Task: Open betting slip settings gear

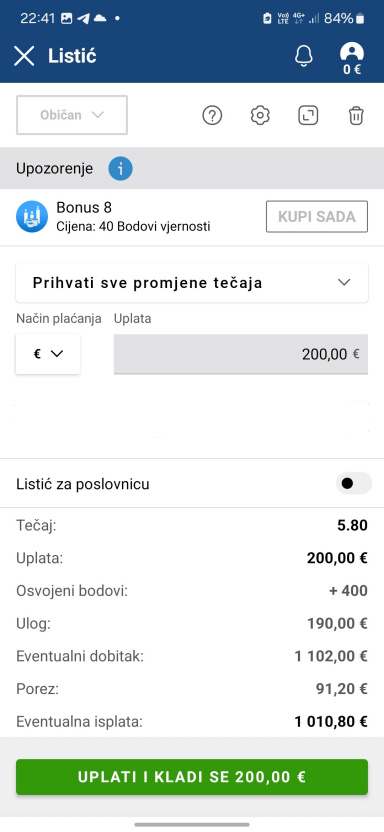Action: 260,115
